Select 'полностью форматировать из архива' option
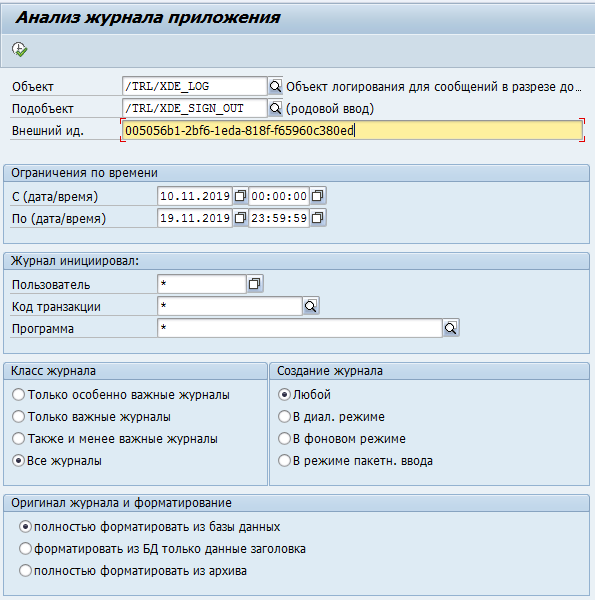 pyautogui.click(x=25, y=571)
